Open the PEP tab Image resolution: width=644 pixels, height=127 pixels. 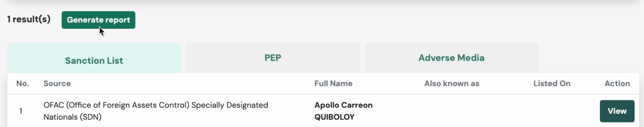(x=273, y=58)
